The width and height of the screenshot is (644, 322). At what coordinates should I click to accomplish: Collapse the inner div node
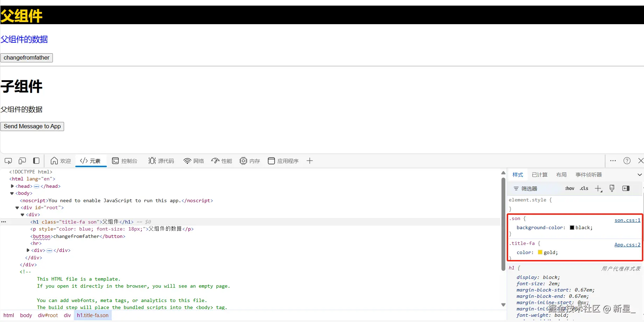(22, 215)
